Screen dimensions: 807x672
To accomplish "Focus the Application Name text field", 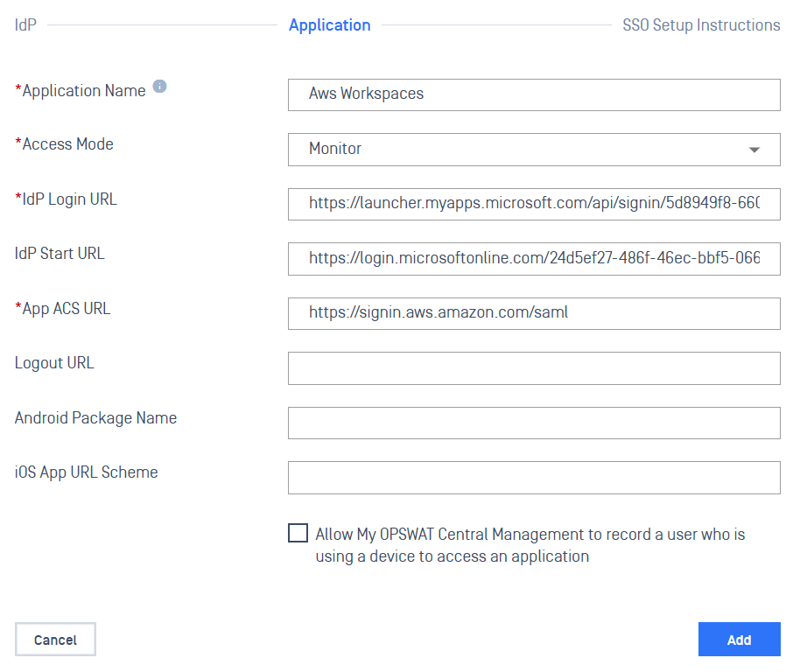I will [533, 94].
